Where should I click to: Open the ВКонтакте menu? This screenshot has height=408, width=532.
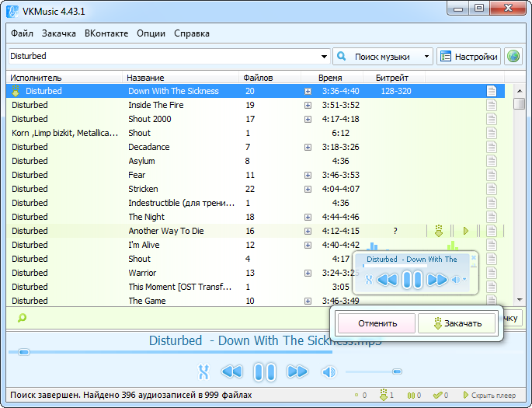point(106,33)
